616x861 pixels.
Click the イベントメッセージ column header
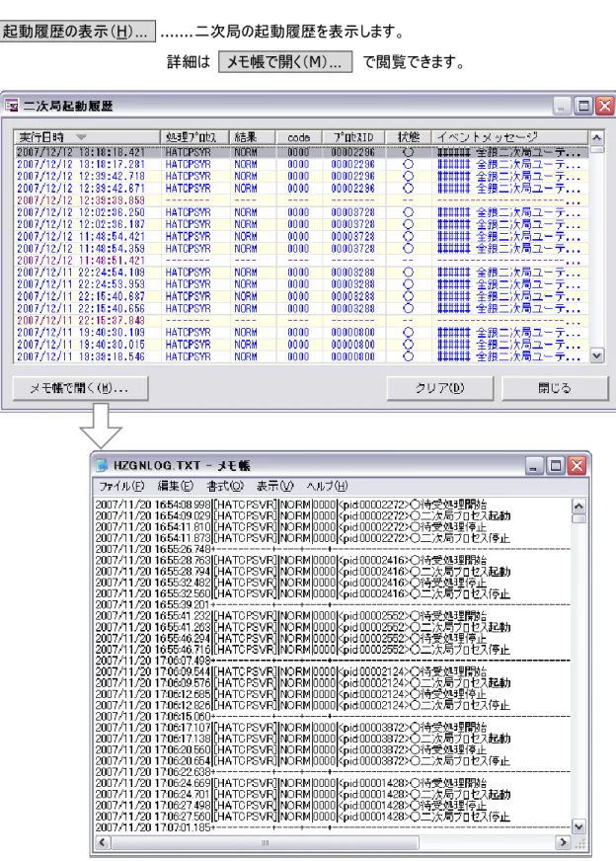pyautogui.click(x=510, y=136)
